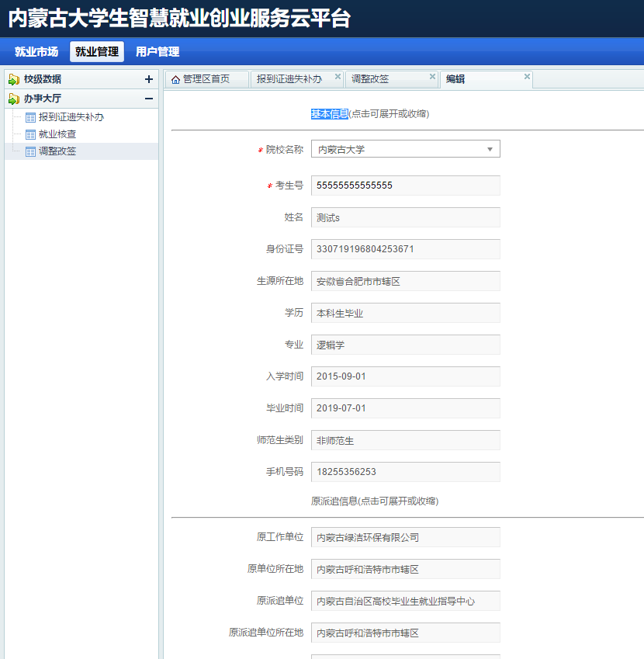Select 就业核查 in the sidebar tree
The image size is (644, 659).
click(57, 134)
